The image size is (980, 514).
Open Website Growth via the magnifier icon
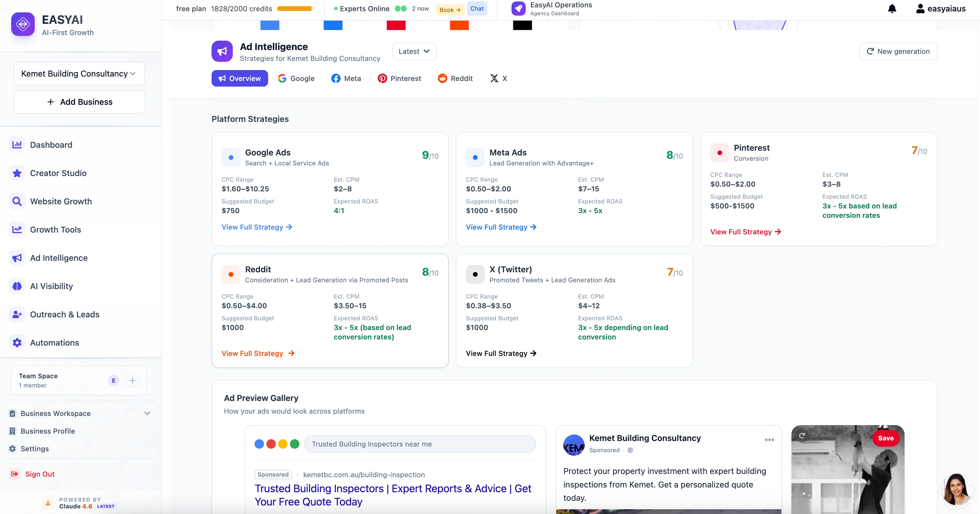(17, 201)
